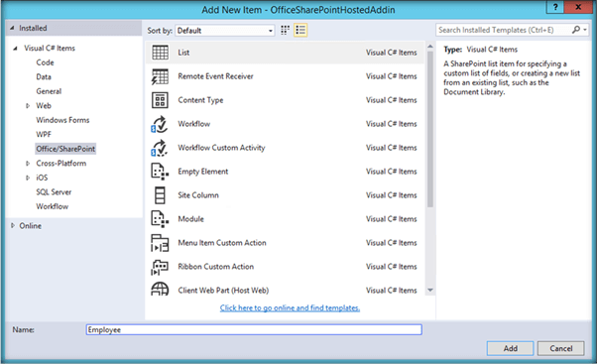The height and width of the screenshot is (364, 597).
Task: Select Code category in tree
Action: click(45, 62)
